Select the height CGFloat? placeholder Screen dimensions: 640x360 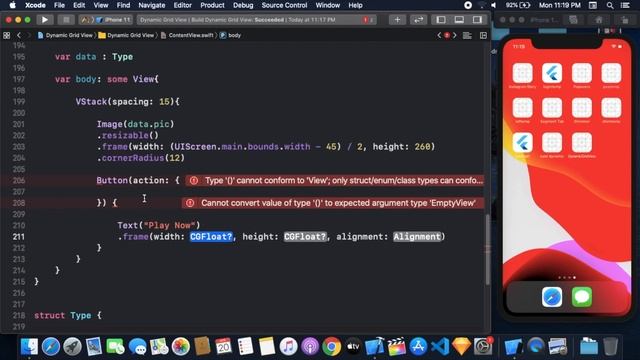pyautogui.click(x=305, y=237)
